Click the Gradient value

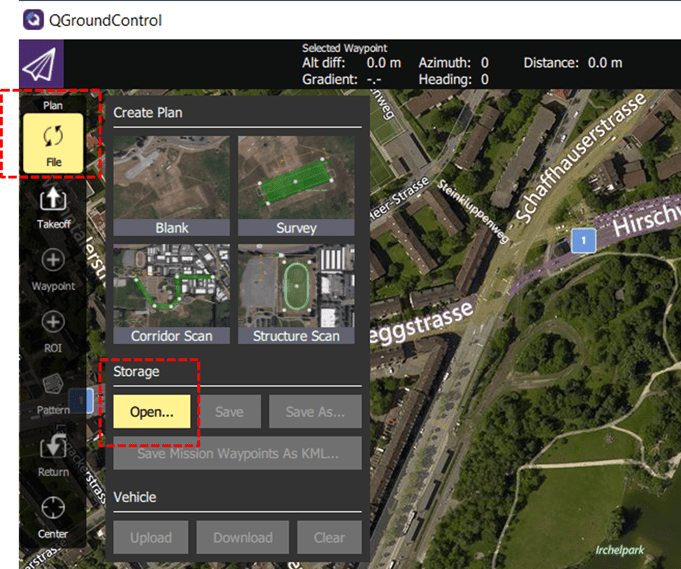tap(374, 80)
